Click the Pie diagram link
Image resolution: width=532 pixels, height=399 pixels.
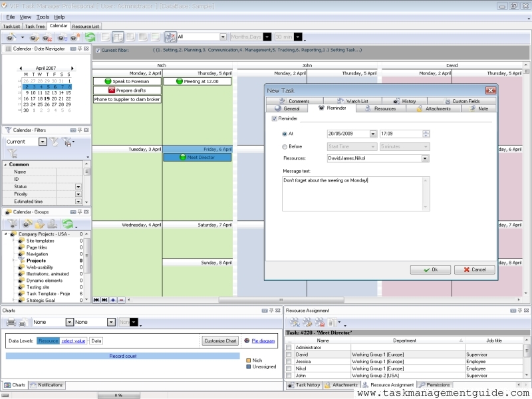(263, 340)
